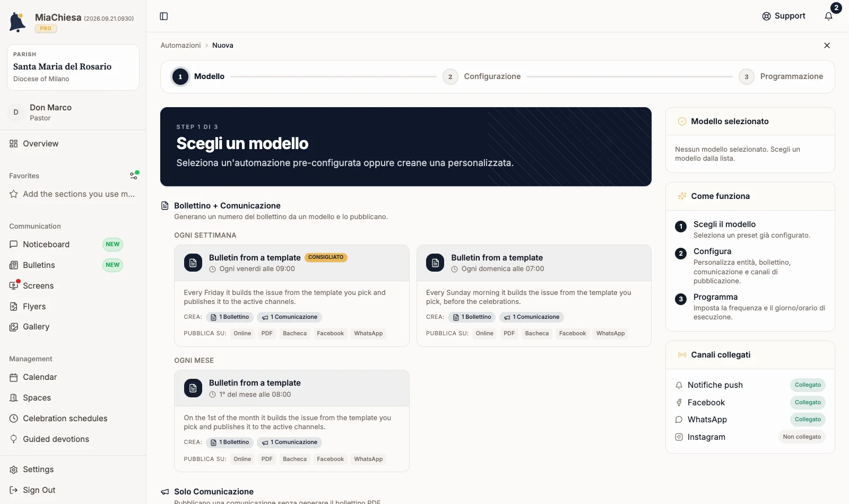The width and height of the screenshot is (849, 504).
Task: Click the Settings gear icon
Action: 14,470
